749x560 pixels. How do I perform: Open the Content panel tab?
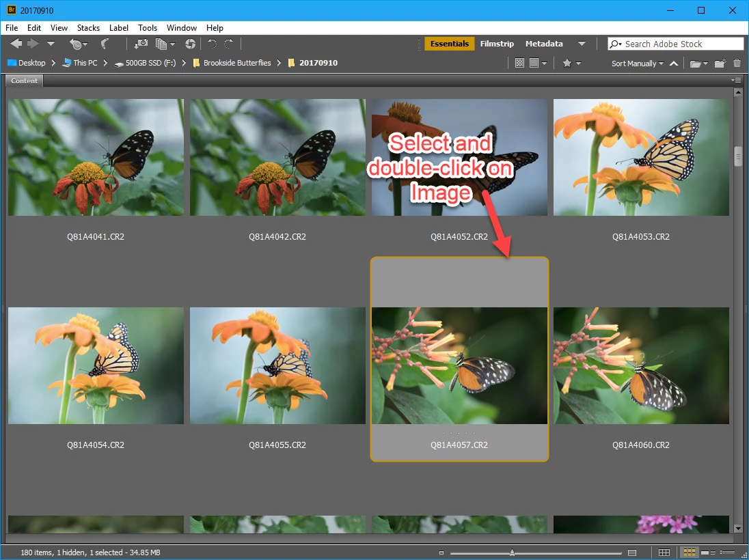click(x=25, y=81)
